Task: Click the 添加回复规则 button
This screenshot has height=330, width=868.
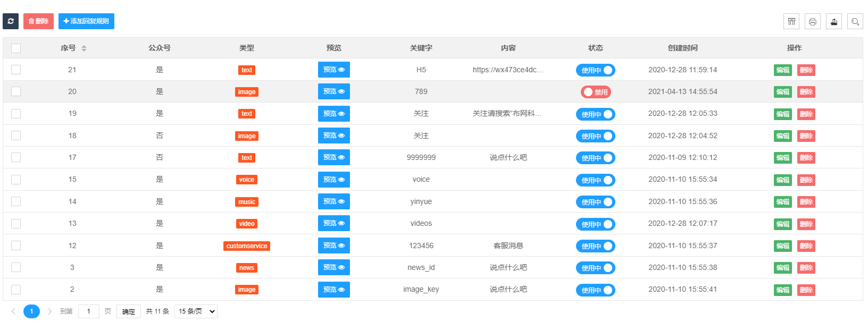Action: (x=86, y=21)
